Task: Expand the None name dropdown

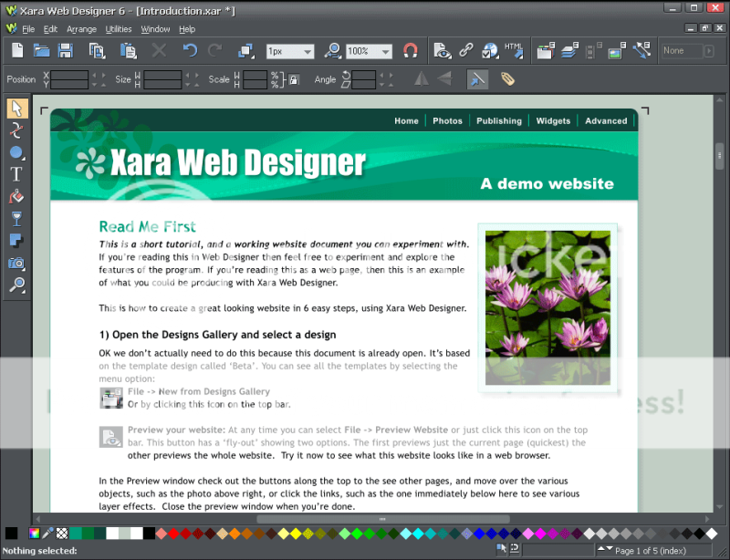Action: point(709,50)
